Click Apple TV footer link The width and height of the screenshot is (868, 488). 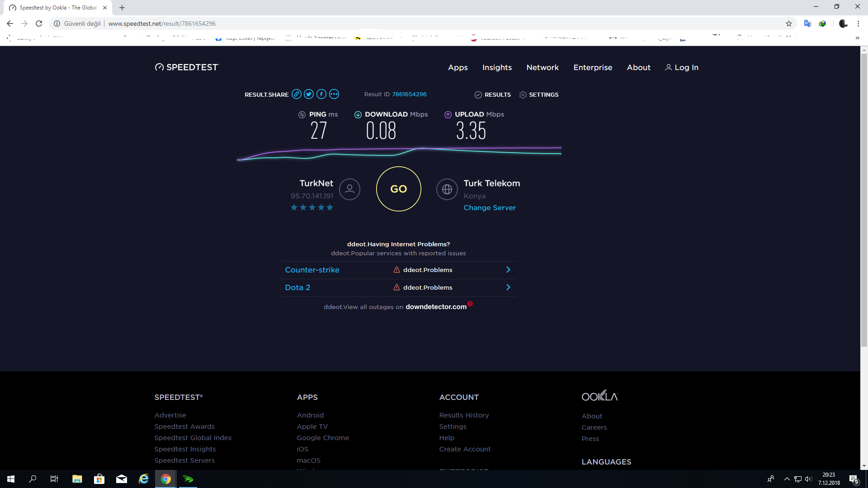tap(312, 427)
